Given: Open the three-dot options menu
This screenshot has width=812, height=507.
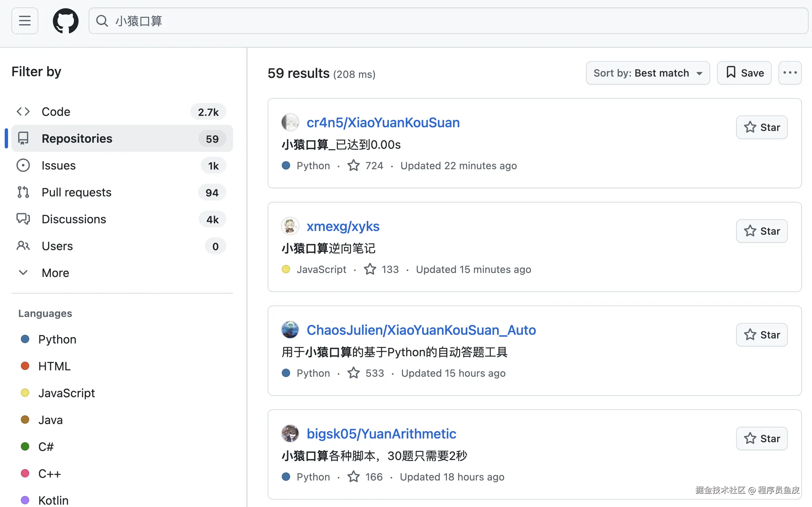Looking at the screenshot, I should [x=790, y=73].
